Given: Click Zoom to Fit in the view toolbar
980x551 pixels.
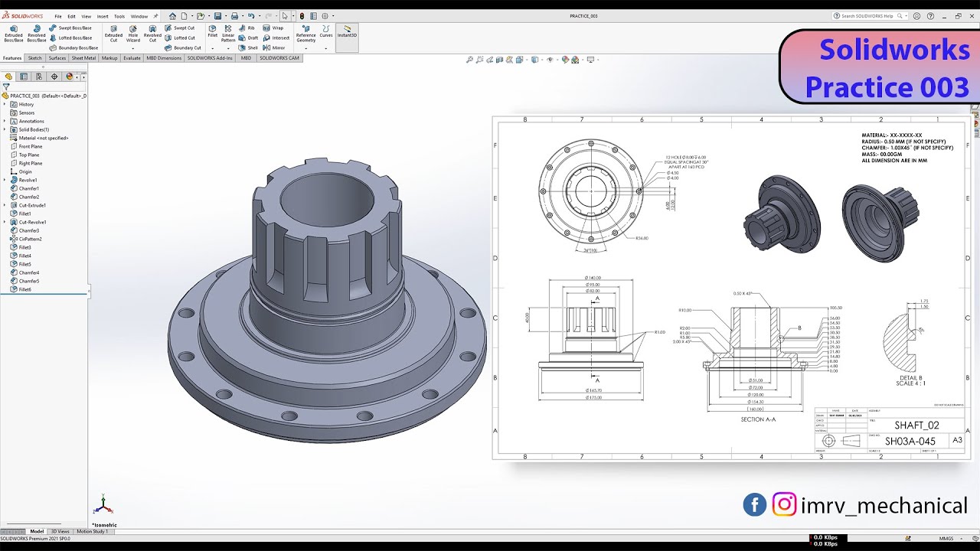Looking at the screenshot, I should click(471, 60).
